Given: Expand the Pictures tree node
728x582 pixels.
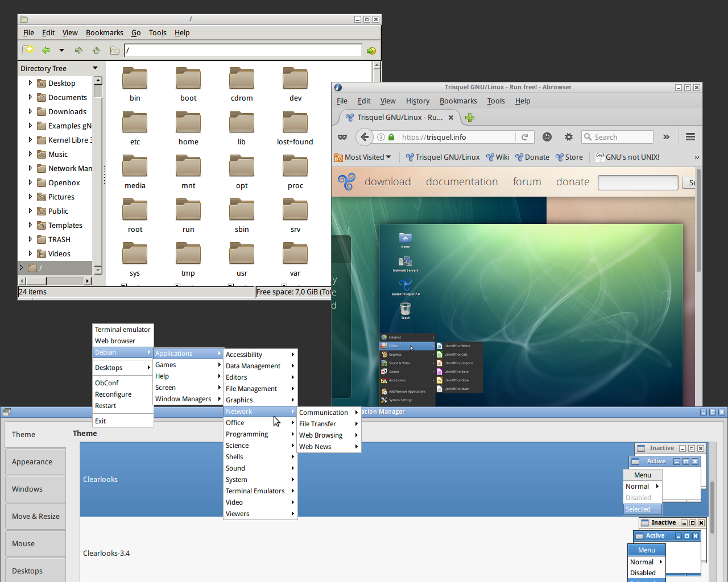Looking at the screenshot, I should [30, 197].
